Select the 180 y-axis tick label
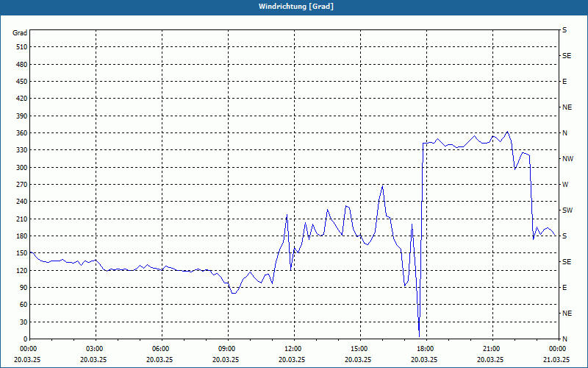 [x=22, y=236]
